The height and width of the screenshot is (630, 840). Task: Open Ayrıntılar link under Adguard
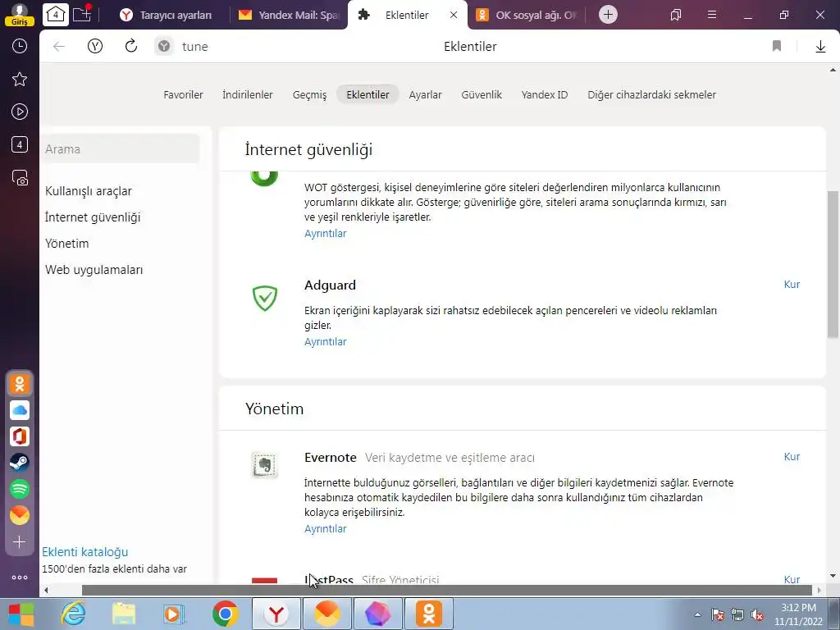click(325, 342)
